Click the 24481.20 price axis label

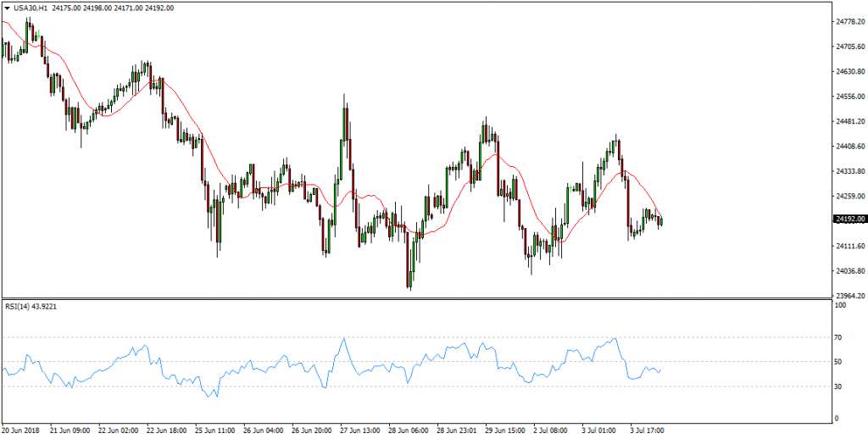click(x=851, y=121)
